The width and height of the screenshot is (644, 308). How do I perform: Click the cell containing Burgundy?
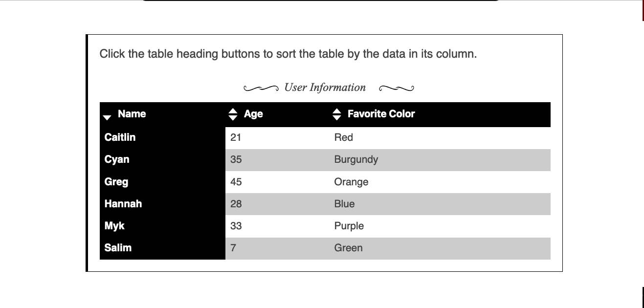pyautogui.click(x=356, y=159)
